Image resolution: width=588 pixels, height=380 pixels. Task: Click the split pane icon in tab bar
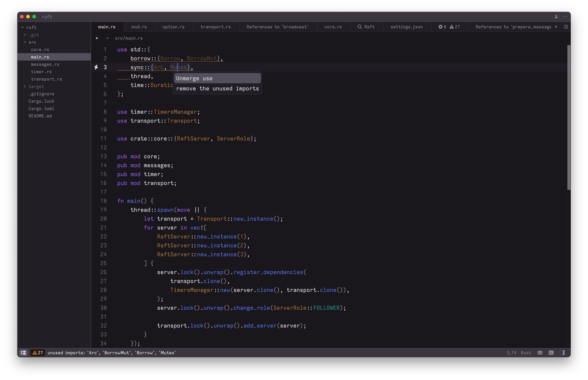pos(566,27)
